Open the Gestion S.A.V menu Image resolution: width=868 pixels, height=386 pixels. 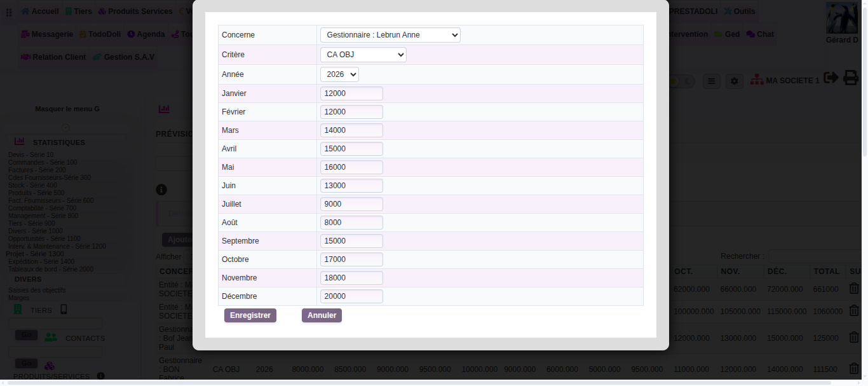pyautogui.click(x=123, y=57)
